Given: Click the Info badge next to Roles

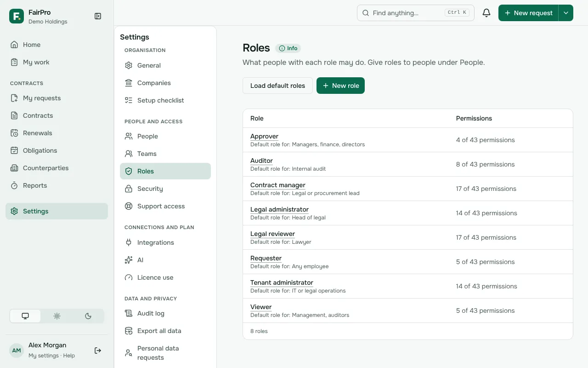Looking at the screenshot, I should point(288,48).
